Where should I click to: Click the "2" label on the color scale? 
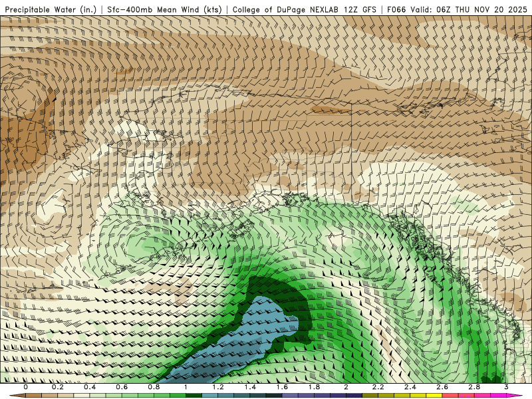[x=346, y=387]
